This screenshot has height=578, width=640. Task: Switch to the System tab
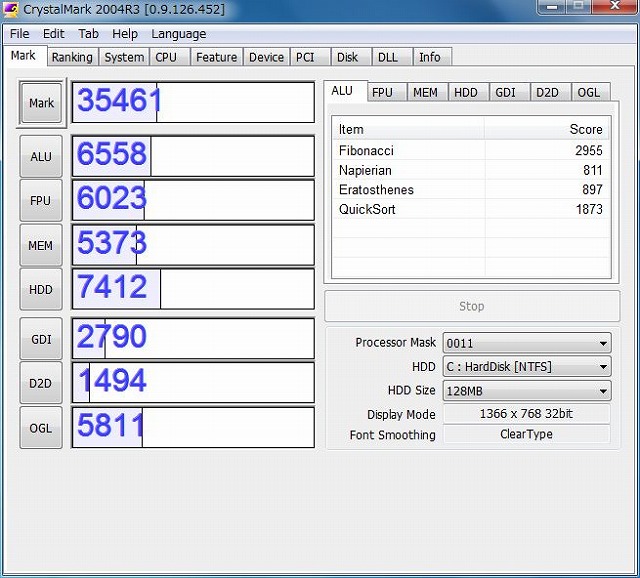coord(124,57)
